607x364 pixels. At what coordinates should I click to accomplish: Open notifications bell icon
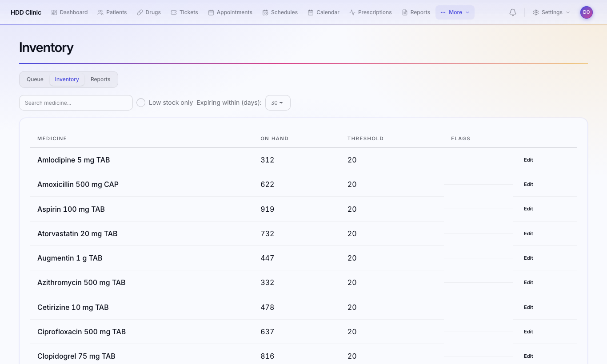tap(513, 12)
